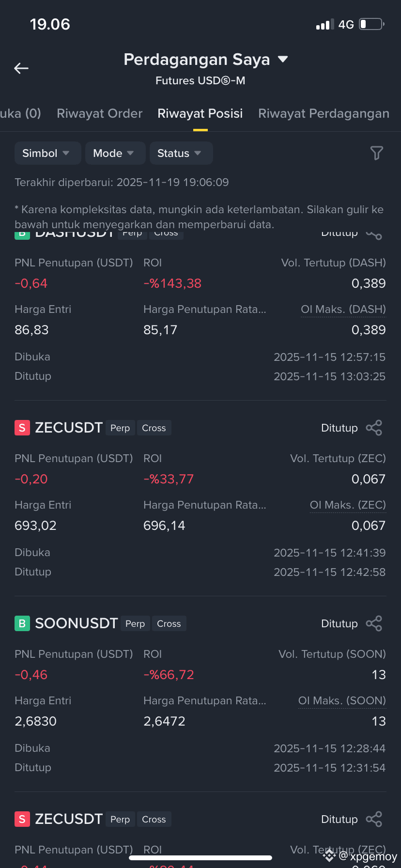Open the Mode filter dropdown
The image size is (401, 868).
115,153
